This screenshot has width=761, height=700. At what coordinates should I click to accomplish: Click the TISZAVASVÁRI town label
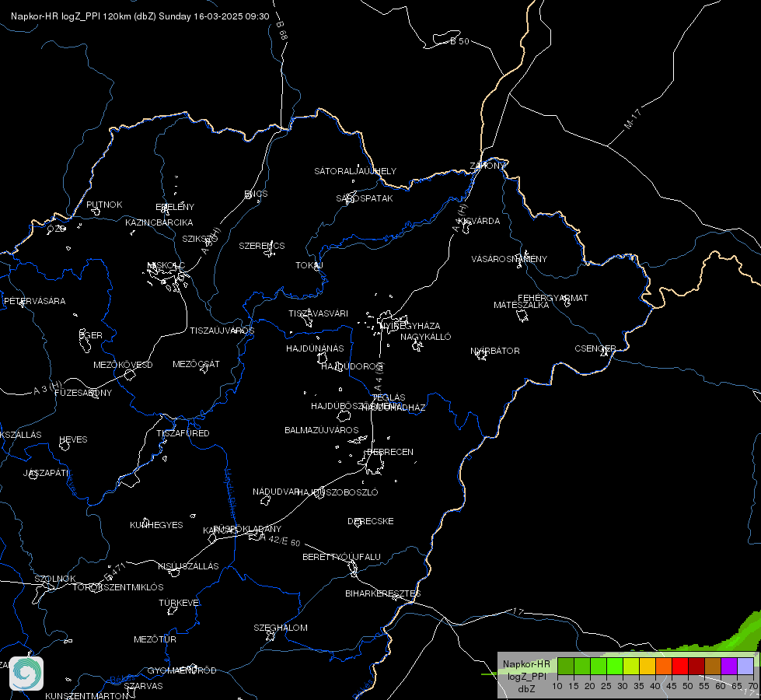(x=319, y=313)
